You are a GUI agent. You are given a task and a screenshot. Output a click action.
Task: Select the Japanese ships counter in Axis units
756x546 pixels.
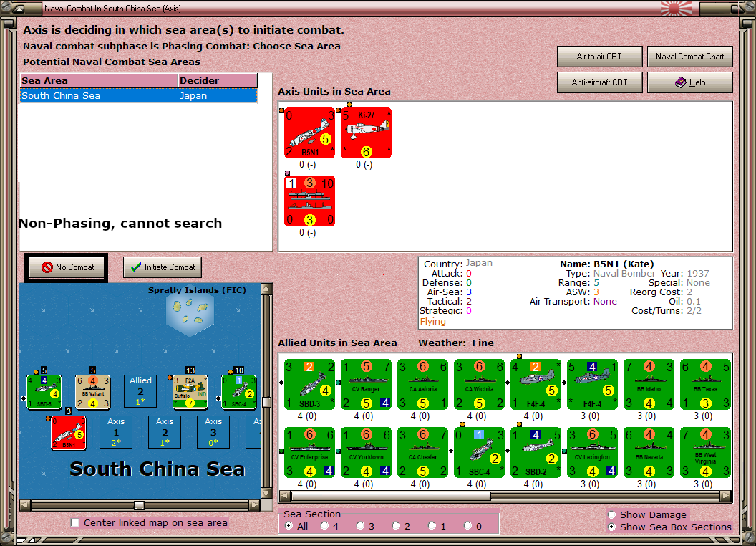(x=309, y=201)
